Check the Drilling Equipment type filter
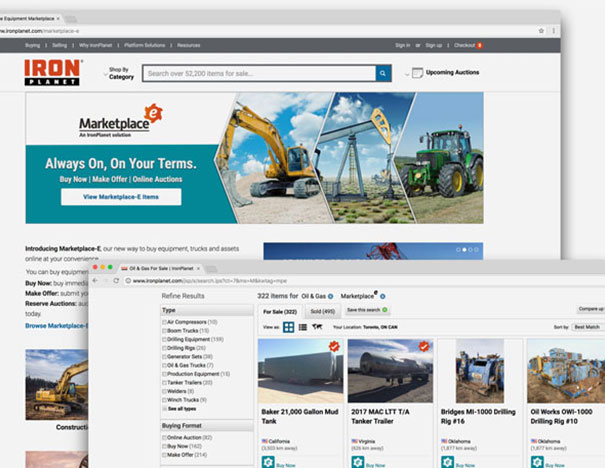 click(164, 340)
